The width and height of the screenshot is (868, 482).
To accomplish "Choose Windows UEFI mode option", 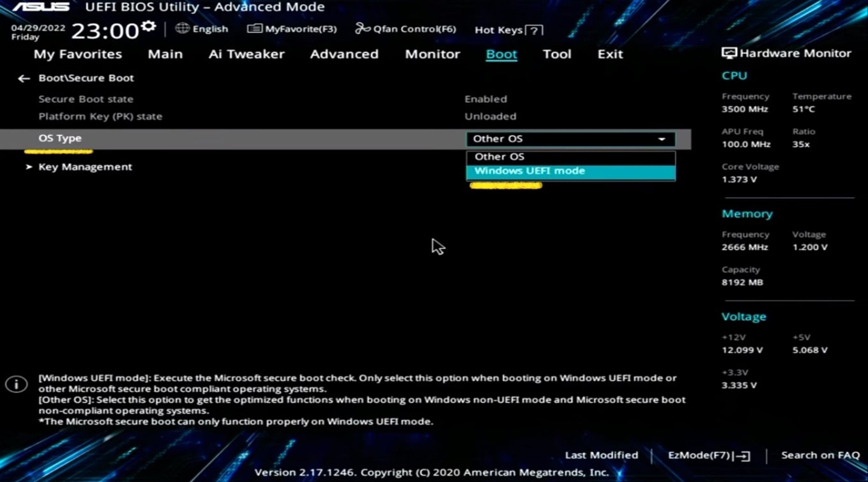I will click(x=570, y=171).
